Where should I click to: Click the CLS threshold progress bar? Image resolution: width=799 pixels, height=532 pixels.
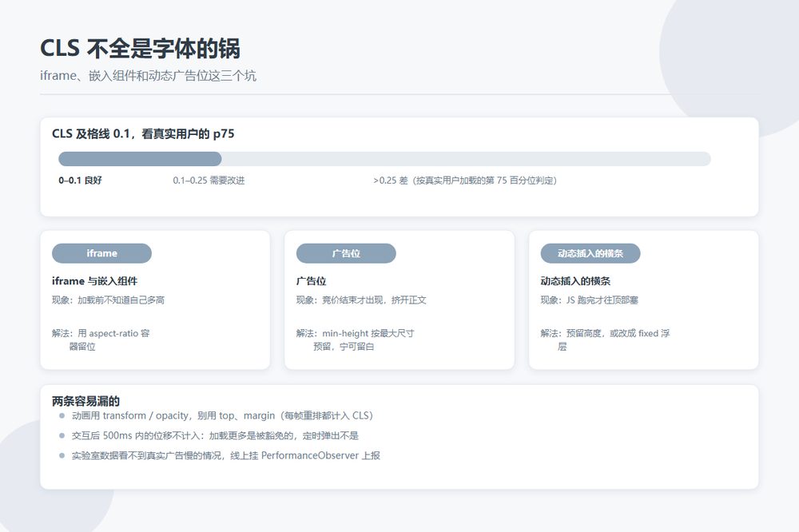pos(385,158)
